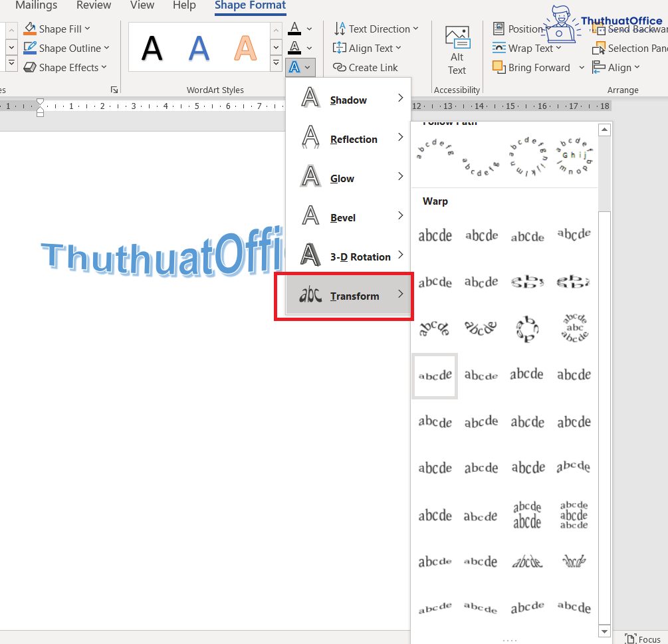
Task: Click the Shape Outline pen icon
Action: tap(30, 48)
